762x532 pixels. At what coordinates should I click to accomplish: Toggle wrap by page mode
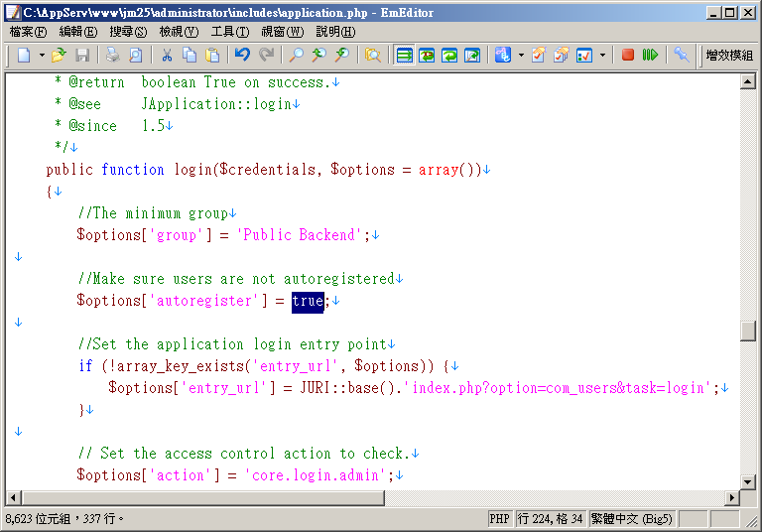(472, 56)
